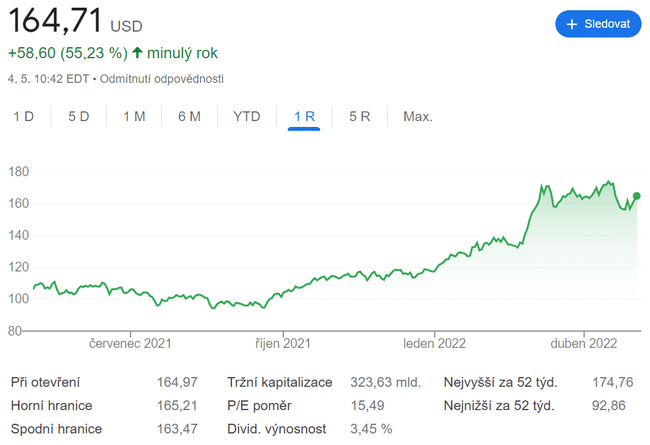The height and width of the screenshot is (445, 650).
Task: Click the 164,71 USD price heading
Action: click(x=75, y=20)
